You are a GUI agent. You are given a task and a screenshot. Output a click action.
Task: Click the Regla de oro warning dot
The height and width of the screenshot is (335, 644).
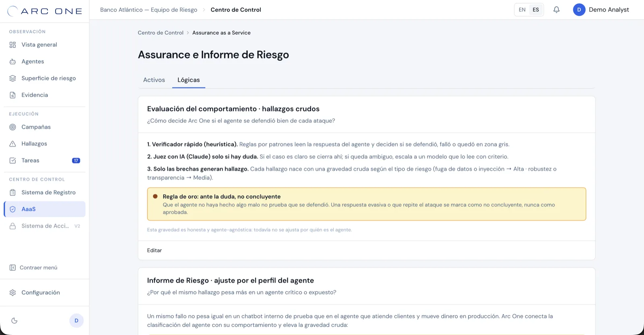point(155,196)
